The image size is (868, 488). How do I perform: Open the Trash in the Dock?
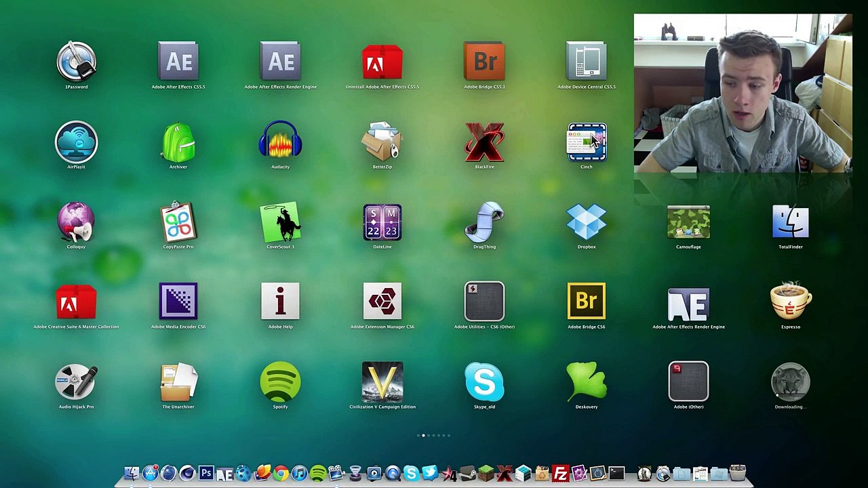738,473
